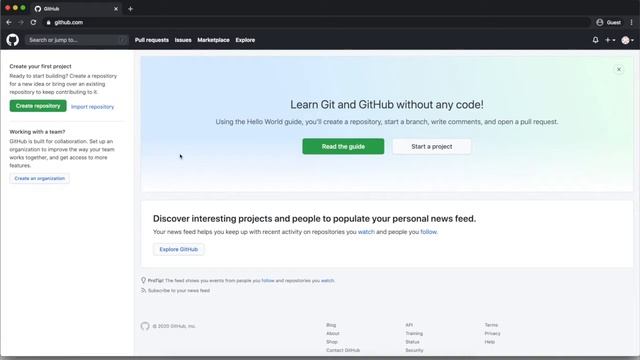640x360 pixels.
Task: Open the Guest profile button
Action: click(x=609, y=22)
